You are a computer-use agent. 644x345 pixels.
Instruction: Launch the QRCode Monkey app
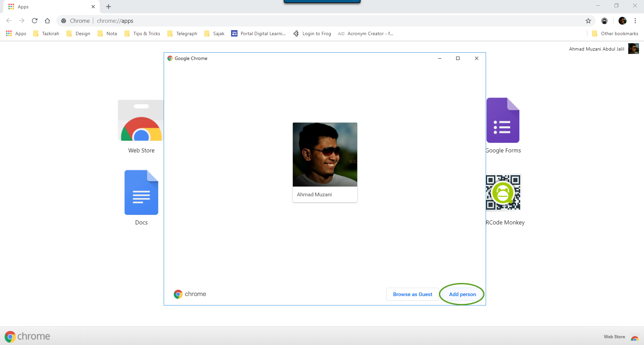tap(503, 193)
